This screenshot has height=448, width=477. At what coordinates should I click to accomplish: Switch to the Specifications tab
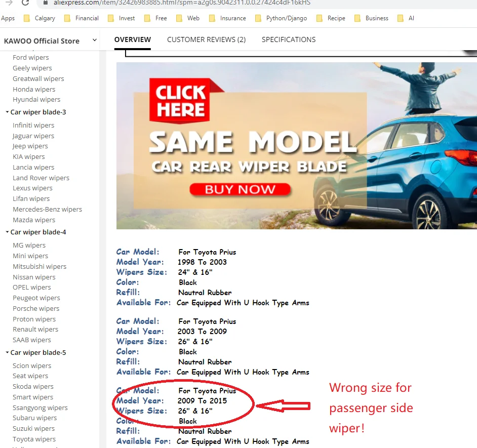pos(289,39)
